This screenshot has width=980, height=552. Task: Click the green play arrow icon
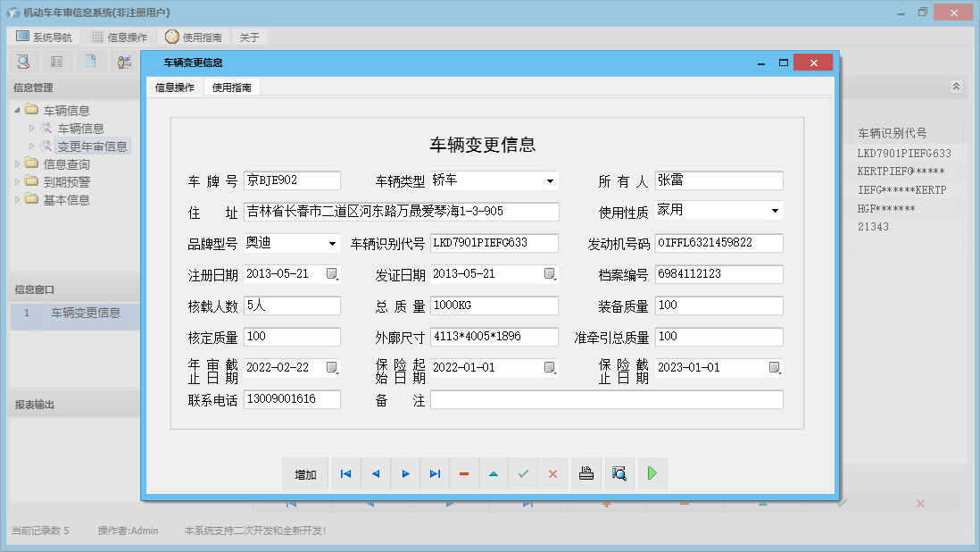click(x=652, y=474)
